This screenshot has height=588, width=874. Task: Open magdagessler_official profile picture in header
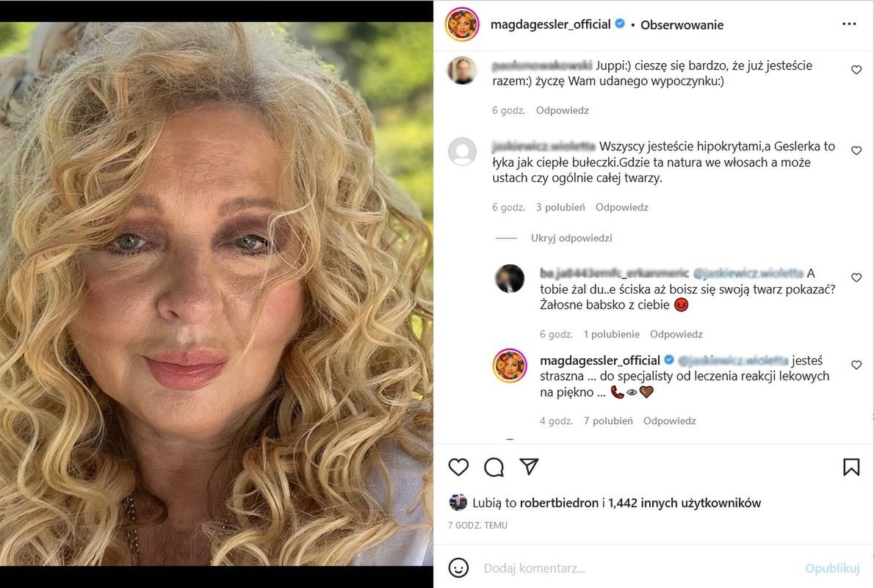(x=462, y=24)
